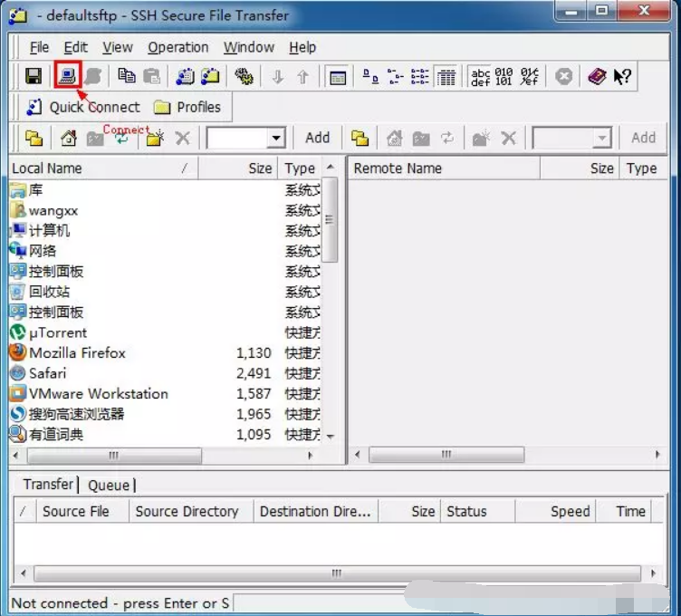Select ASCII transfer mode (abc def)
This screenshot has width=681, height=616.
click(x=481, y=77)
